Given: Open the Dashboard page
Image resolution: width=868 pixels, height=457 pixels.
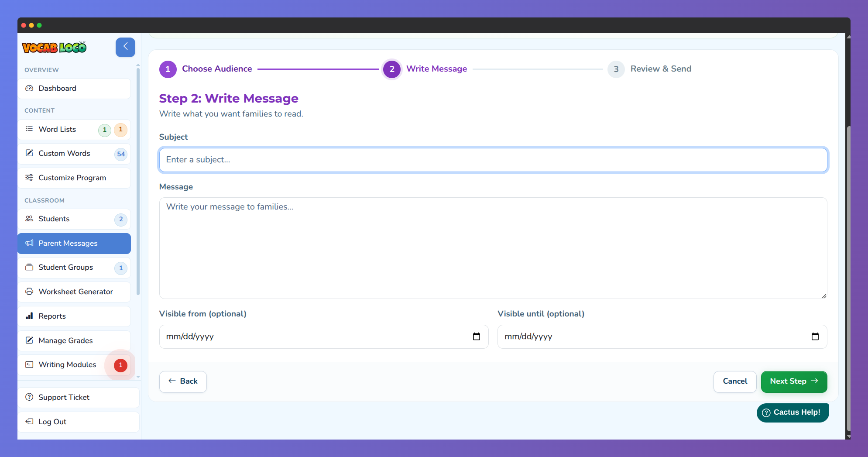Looking at the screenshot, I should click(x=74, y=89).
